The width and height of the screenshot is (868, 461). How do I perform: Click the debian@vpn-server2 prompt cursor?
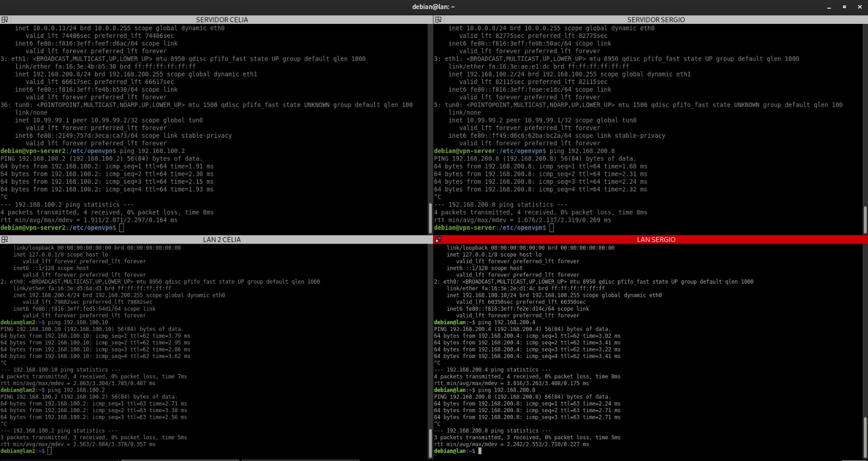point(122,228)
